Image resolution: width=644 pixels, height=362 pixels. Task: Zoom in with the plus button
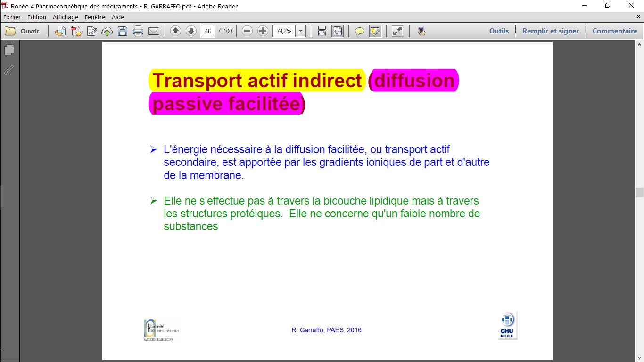263,31
